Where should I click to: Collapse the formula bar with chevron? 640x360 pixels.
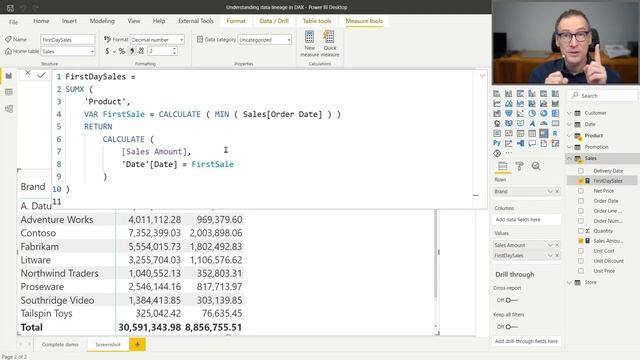pos(482,76)
